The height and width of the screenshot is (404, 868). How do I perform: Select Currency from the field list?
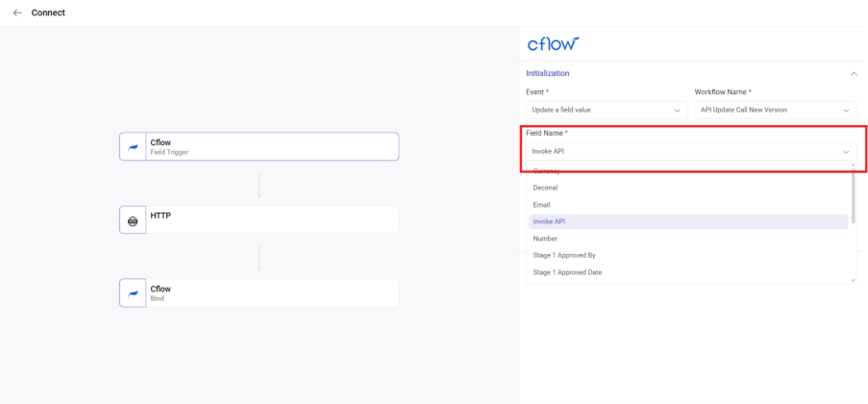coord(546,170)
